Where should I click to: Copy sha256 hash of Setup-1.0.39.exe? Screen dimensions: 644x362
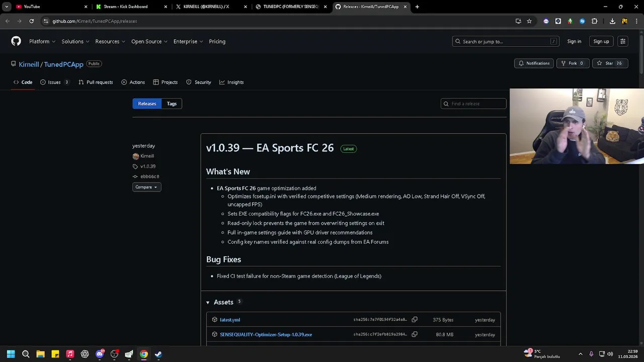pyautogui.click(x=415, y=334)
